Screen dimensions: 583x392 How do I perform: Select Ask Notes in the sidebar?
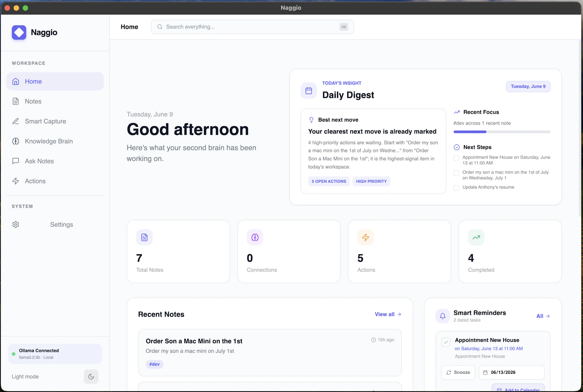click(x=55, y=161)
